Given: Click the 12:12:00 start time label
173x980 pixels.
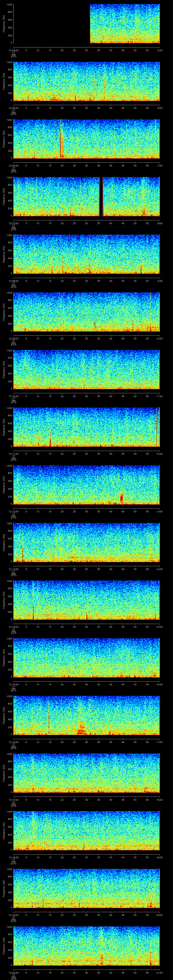Looking at the screenshot, I should click(x=13, y=511).
